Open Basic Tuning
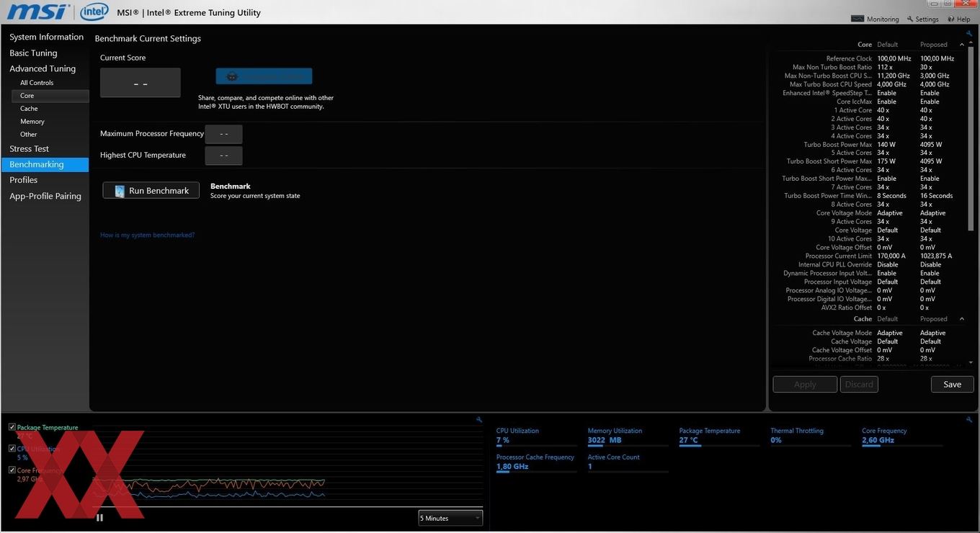This screenshot has height=533, width=980. tap(33, 53)
